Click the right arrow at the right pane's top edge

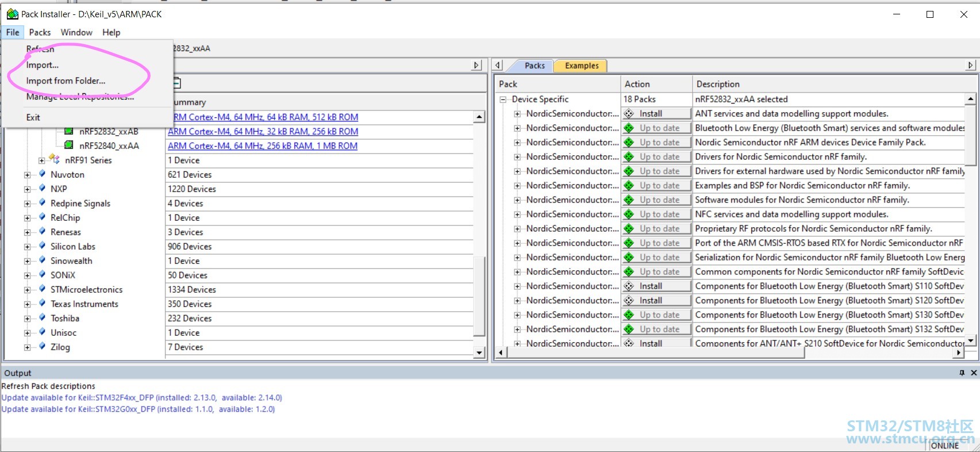click(x=971, y=66)
